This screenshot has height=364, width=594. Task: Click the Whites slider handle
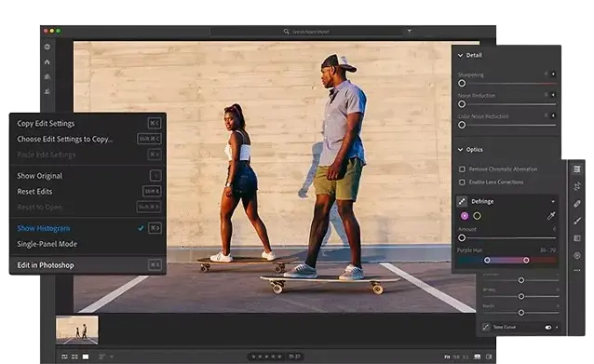click(x=521, y=296)
